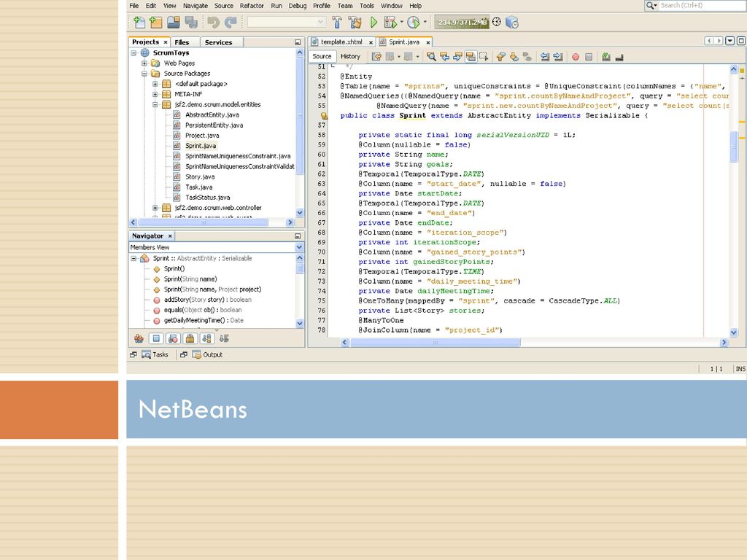Click the Stop Macro Recording icon
This screenshot has width=747, height=560.
(589, 57)
